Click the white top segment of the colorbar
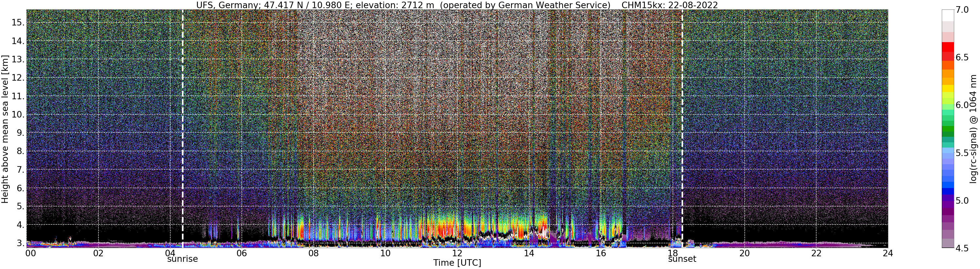Image resolution: width=980 pixels, height=269 pixels. tap(947, 15)
